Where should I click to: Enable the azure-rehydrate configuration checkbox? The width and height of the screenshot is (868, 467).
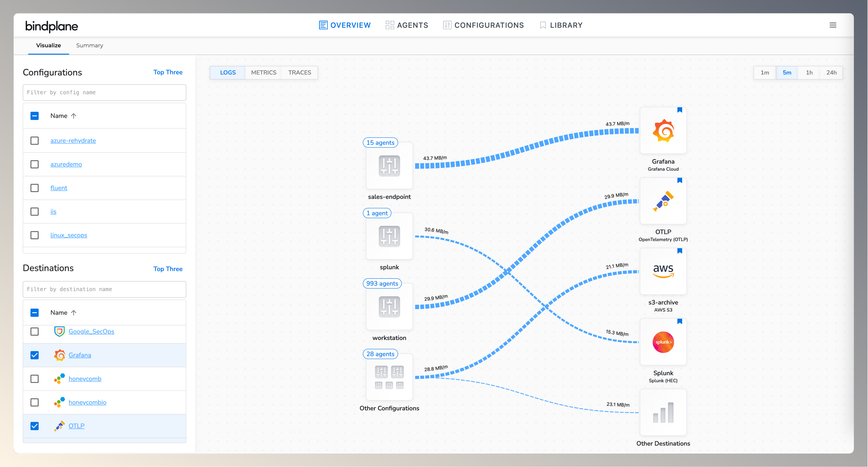click(x=34, y=141)
